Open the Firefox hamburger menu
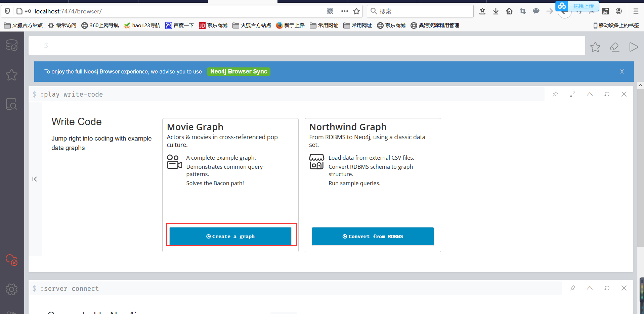The width and height of the screenshot is (644, 314). point(636,11)
